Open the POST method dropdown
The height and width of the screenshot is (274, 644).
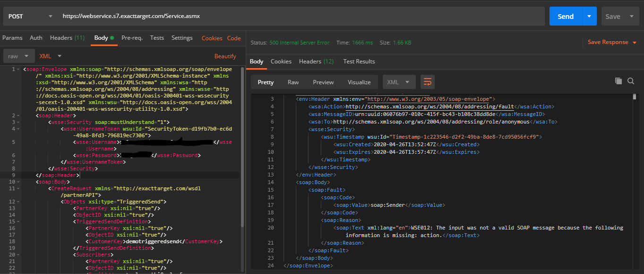pyautogui.click(x=30, y=16)
